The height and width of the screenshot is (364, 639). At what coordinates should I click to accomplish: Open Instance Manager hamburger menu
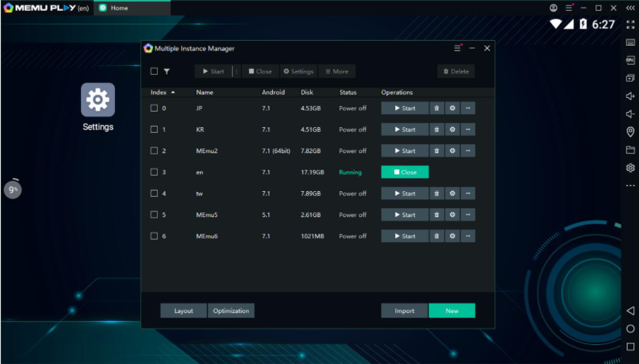tap(457, 48)
